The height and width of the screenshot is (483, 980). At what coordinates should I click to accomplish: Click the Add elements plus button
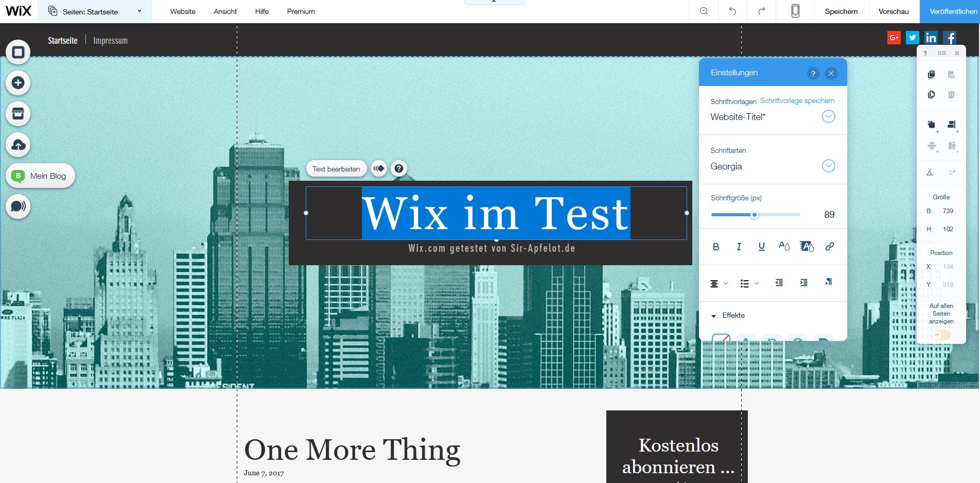tap(18, 83)
